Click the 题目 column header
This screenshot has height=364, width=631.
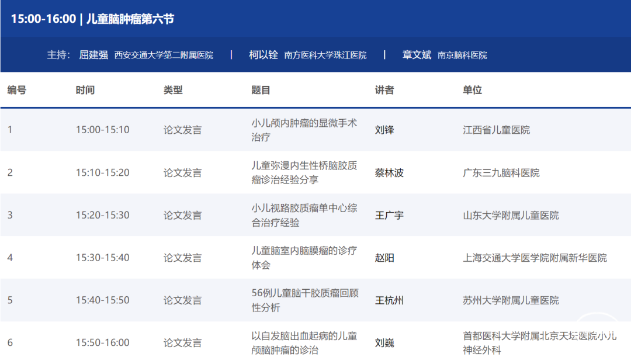pyautogui.click(x=261, y=90)
